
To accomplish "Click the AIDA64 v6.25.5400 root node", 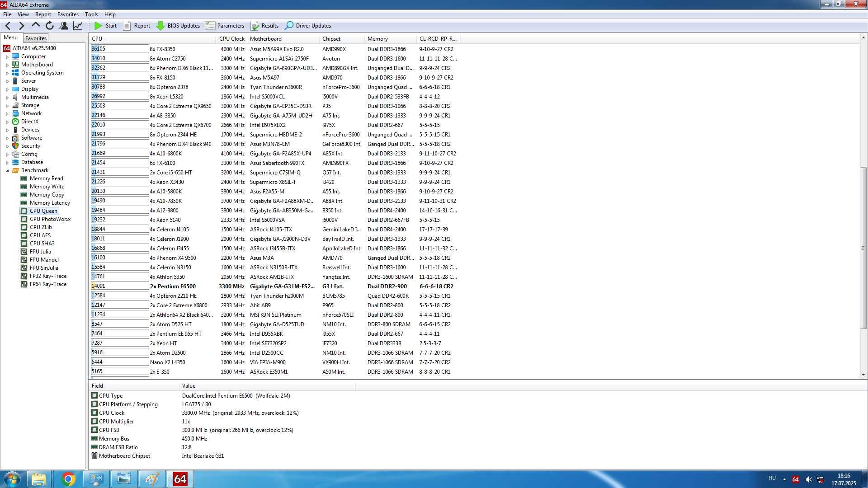I will [x=34, y=48].
